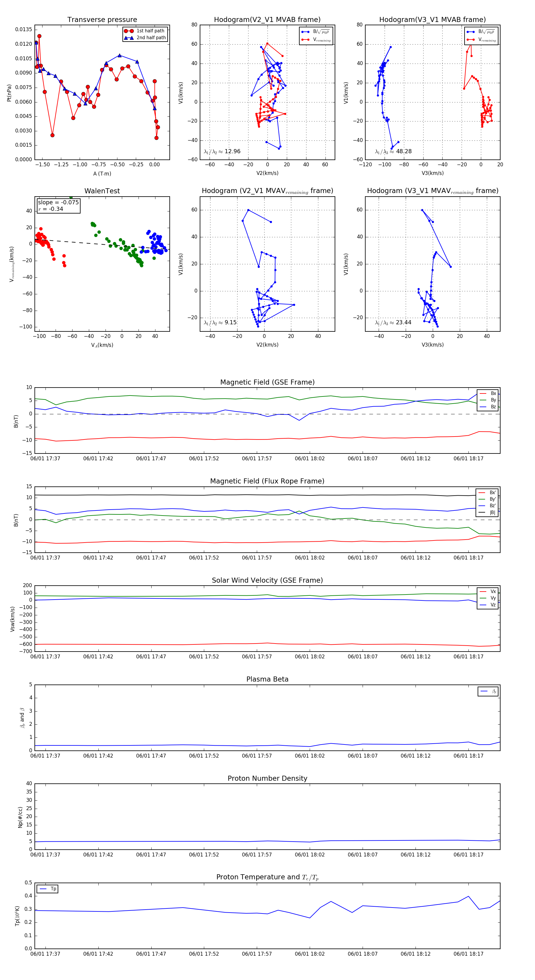The image size is (535, 980).
Task: Click the 'A (T·m)' x-axis label
Action: coord(102,173)
